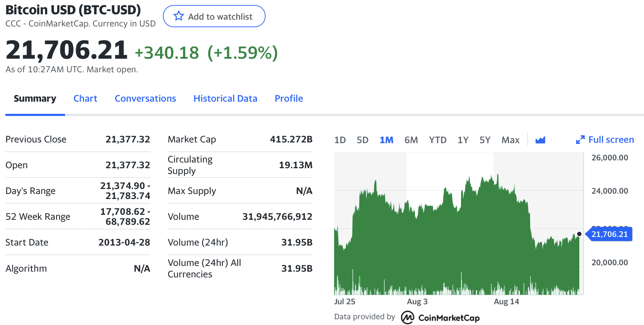Select the 1M chart range
The height and width of the screenshot is (325, 644).
[x=386, y=140]
